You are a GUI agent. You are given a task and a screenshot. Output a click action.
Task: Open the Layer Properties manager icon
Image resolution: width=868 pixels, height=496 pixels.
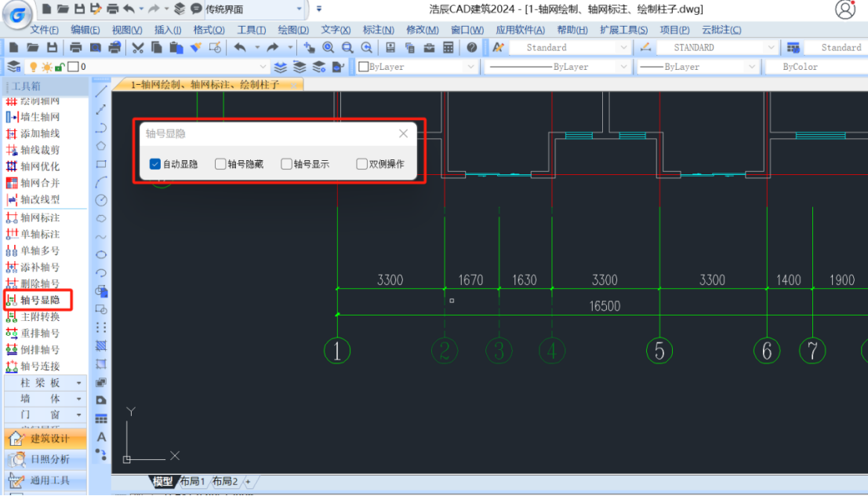pos(13,67)
